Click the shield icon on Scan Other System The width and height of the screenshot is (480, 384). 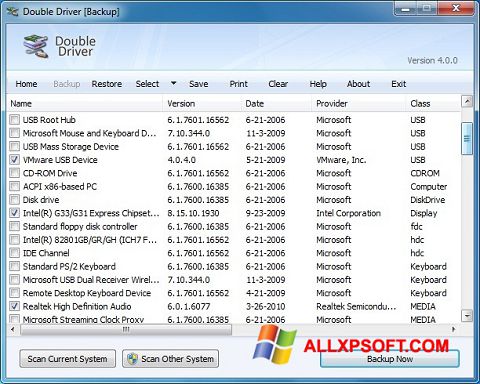coord(132,359)
